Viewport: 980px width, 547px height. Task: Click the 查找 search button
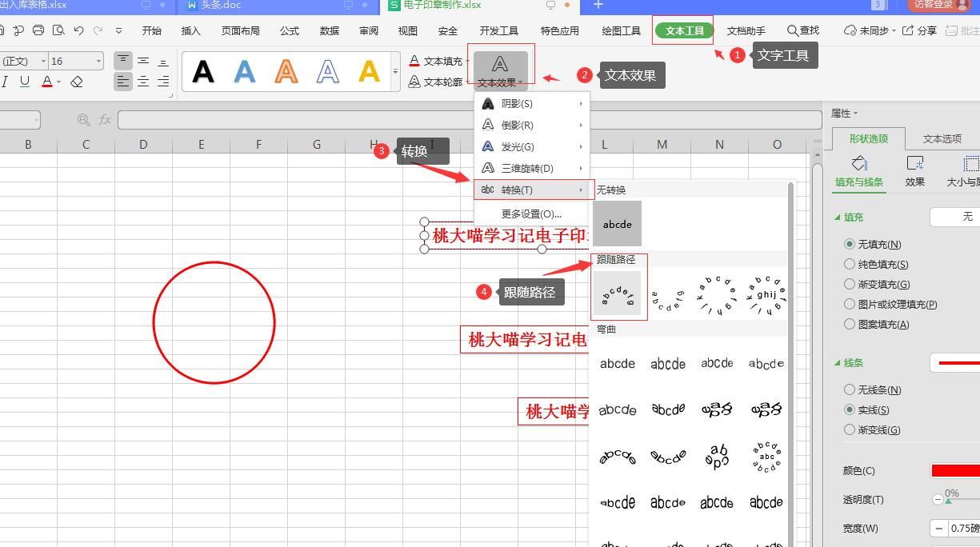[803, 31]
